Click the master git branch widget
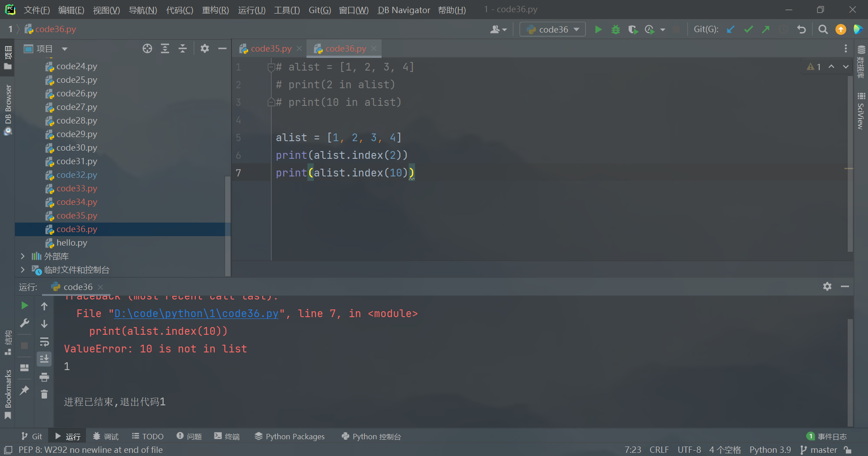This screenshot has height=456, width=868. [x=819, y=450]
